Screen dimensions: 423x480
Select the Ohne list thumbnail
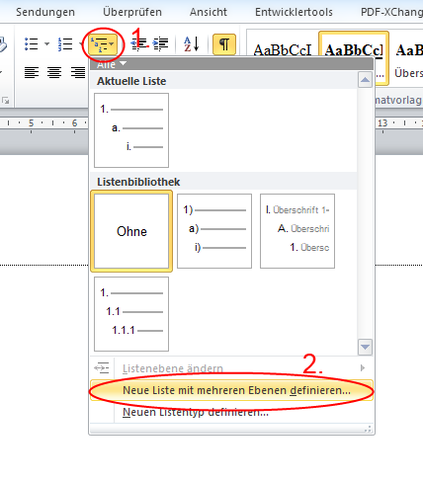click(x=131, y=231)
